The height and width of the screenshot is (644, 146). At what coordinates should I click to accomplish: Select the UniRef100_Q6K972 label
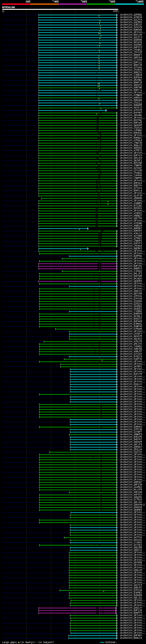[131, 85]
